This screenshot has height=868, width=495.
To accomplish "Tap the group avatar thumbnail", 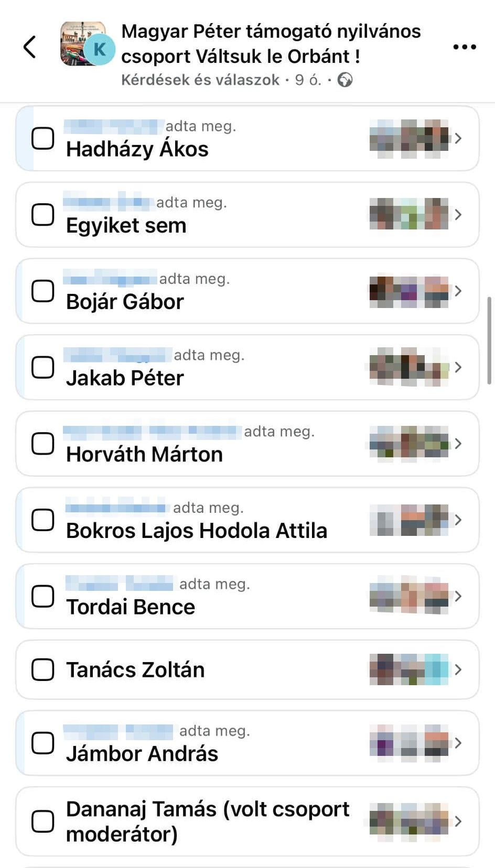I will coord(84,43).
